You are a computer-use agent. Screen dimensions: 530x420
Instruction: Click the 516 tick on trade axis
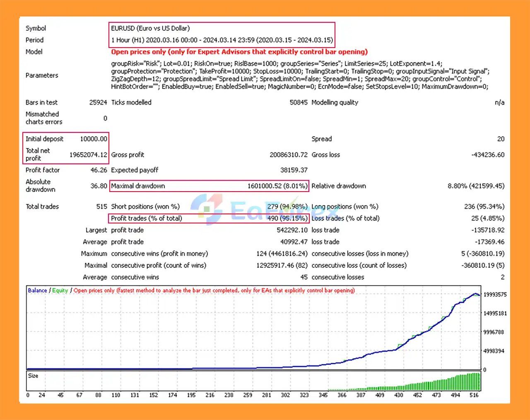point(474,395)
